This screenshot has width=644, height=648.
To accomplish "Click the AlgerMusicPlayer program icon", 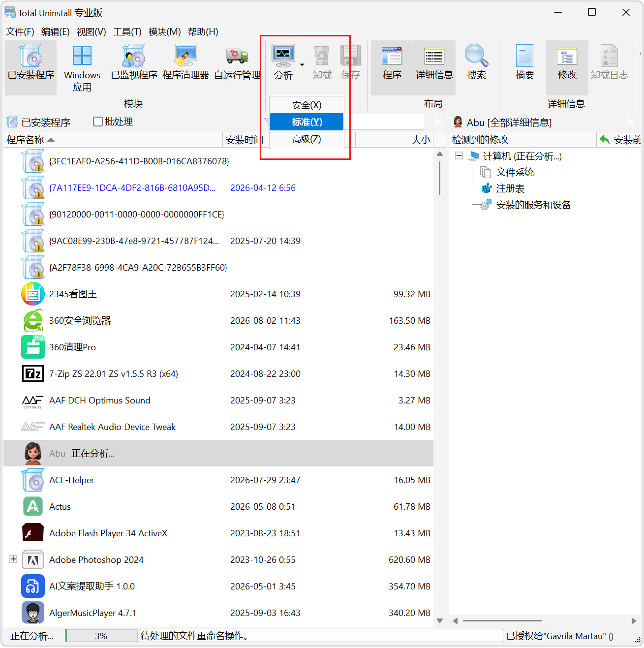I will (33, 613).
